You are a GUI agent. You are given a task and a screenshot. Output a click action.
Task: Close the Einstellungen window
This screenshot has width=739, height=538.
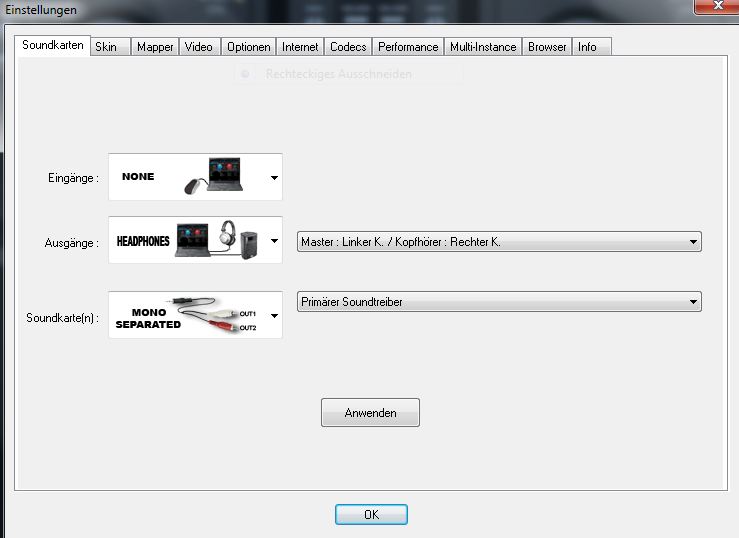pos(717,6)
